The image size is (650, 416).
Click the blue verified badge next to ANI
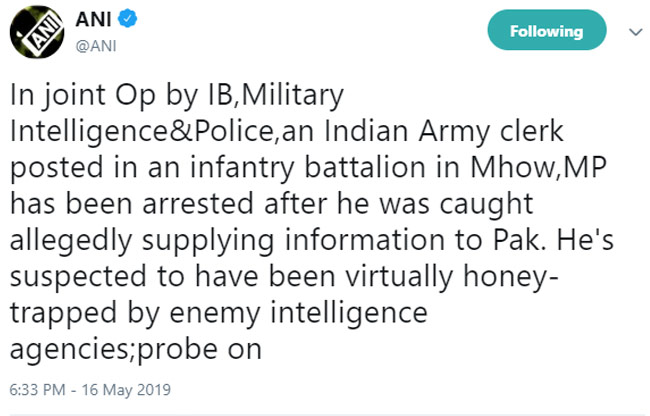pyautogui.click(x=117, y=21)
